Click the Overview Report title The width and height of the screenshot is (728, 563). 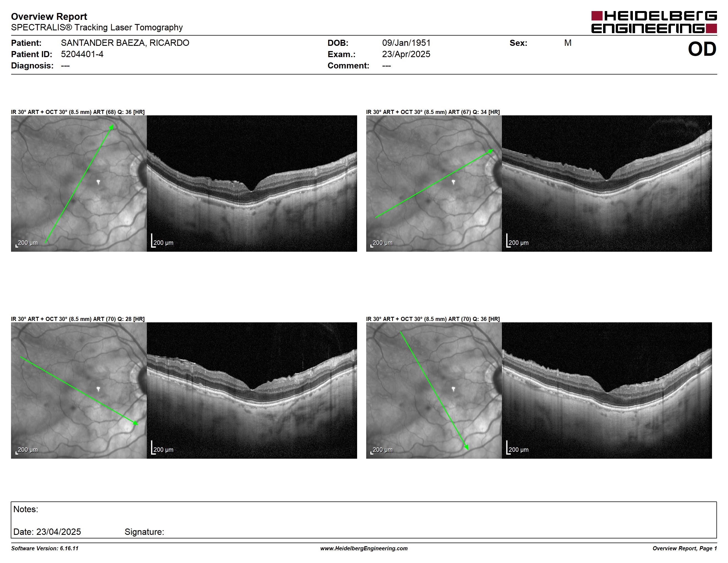[49, 16]
